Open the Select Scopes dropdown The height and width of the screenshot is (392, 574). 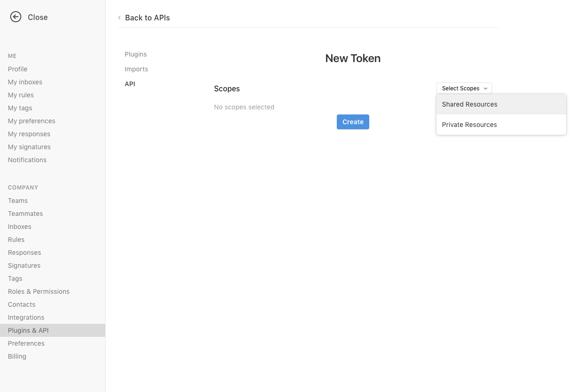pyautogui.click(x=464, y=88)
